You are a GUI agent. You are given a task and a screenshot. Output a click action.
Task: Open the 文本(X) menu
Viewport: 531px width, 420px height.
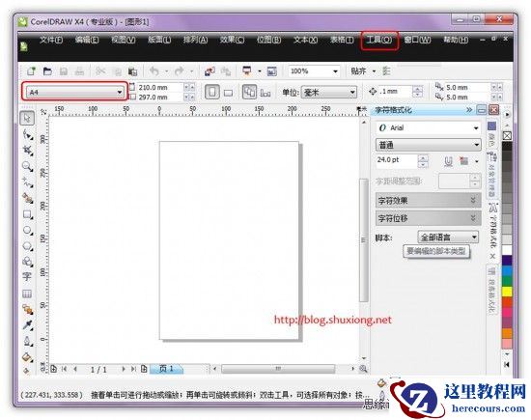point(305,40)
